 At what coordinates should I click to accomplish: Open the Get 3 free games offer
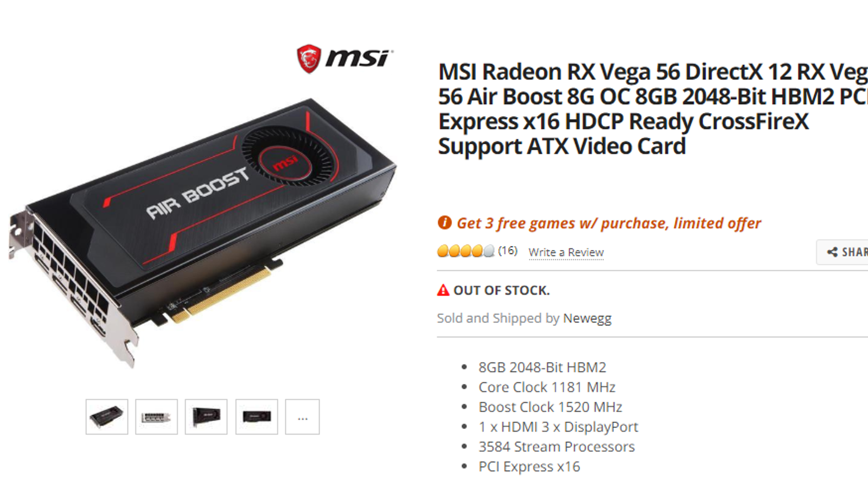tap(609, 223)
